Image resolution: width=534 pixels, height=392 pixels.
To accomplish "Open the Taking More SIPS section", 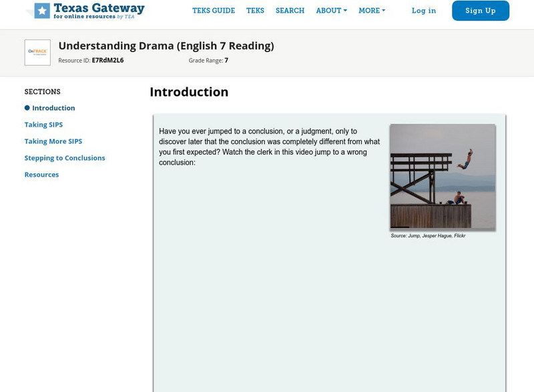I will tap(53, 141).
